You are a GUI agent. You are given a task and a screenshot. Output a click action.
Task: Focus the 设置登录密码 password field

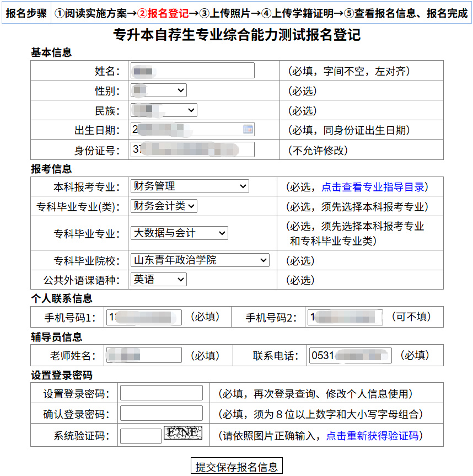[162, 393]
